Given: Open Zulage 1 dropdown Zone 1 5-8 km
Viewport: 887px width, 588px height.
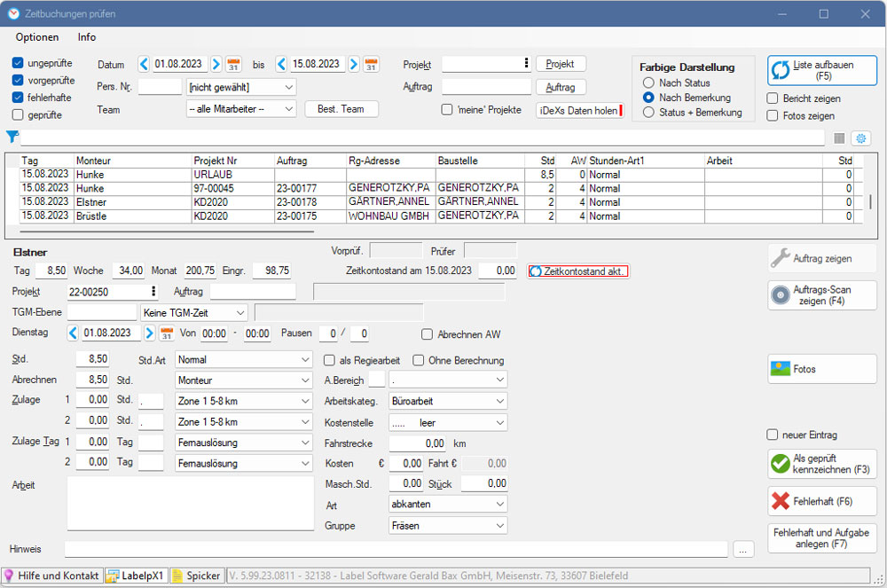Looking at the screenshot, I should click(x=243, y=401).
